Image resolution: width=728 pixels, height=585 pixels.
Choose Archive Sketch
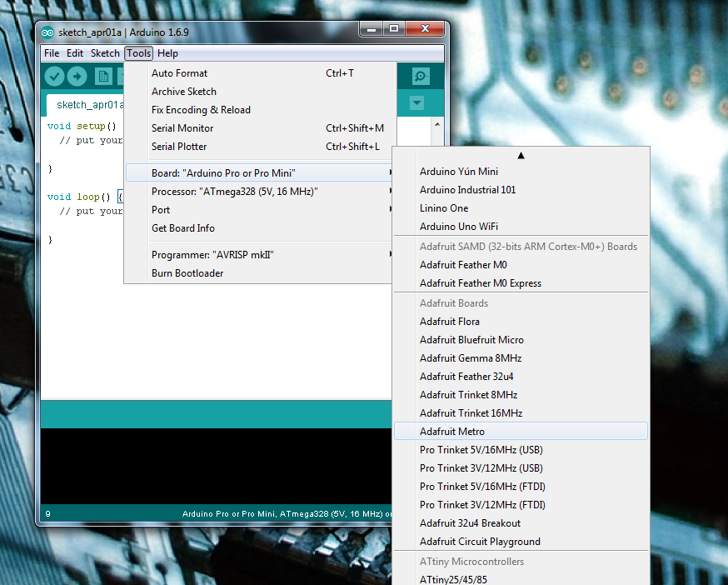260,92
